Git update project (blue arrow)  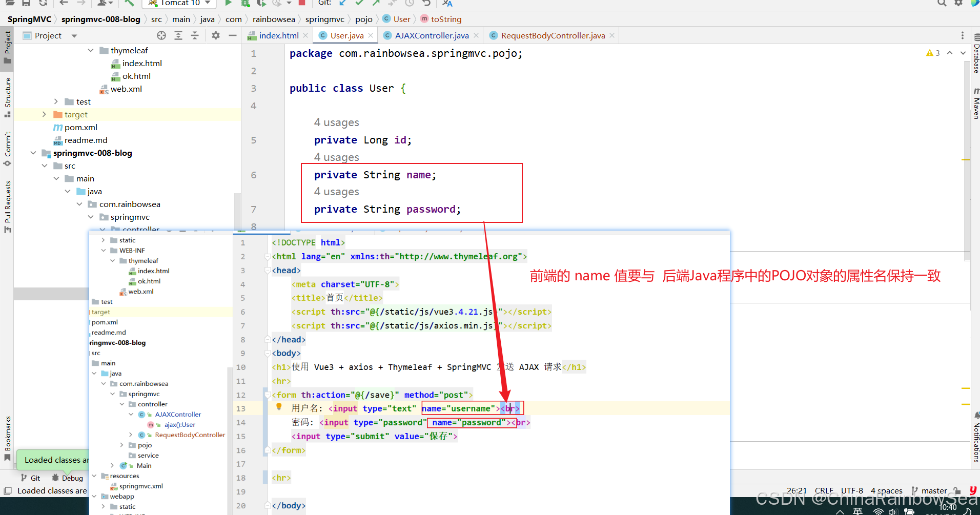(x=342, y=3)
